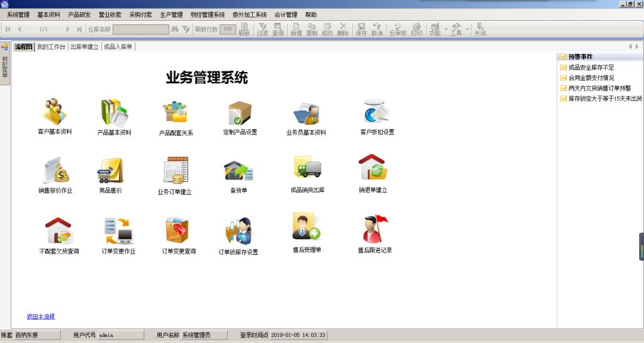
Task: Click the 工具 toolbar button
Action: click(x=456, y=30)
